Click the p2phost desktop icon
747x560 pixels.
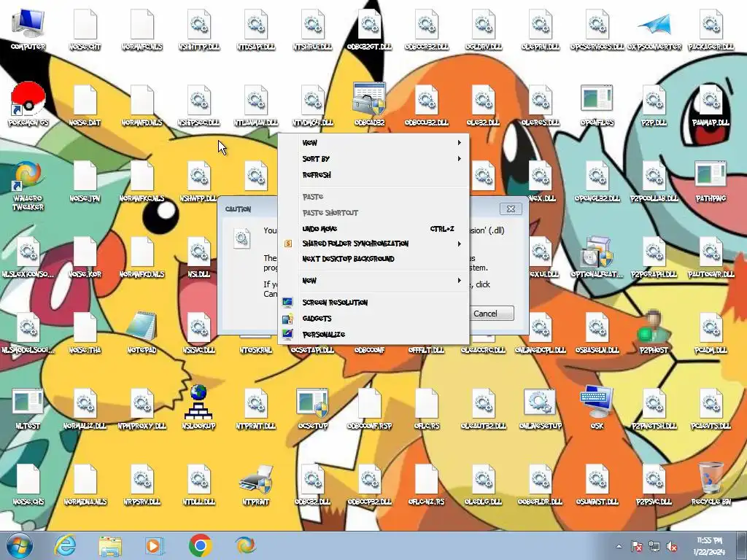click(x=654, y=332)
